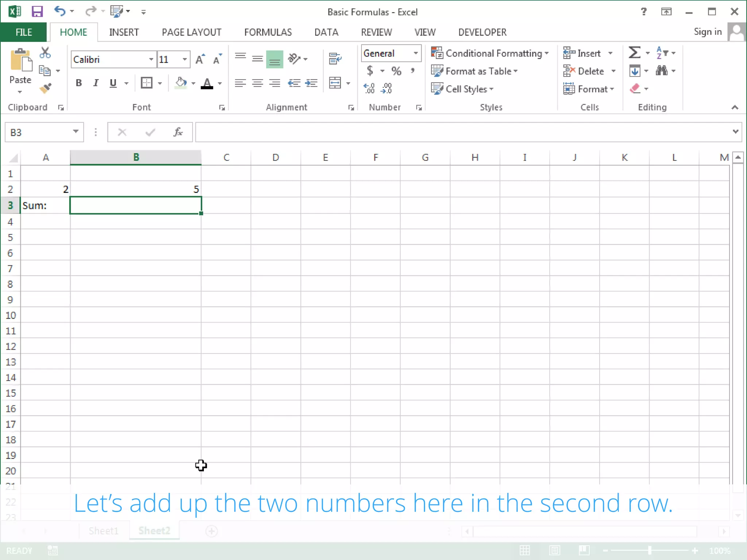Viewport: 747px width, 560px height.
Task: Click the red font color swatch button
Action: pos(207,83)
